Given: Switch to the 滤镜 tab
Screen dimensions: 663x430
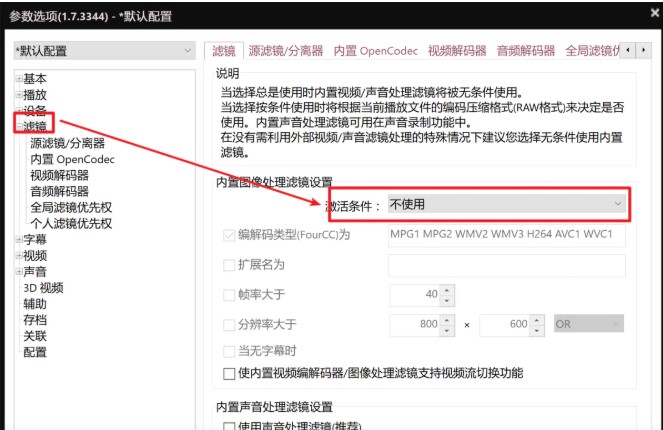Looking at the screenshot, I should tap(224, 51).
